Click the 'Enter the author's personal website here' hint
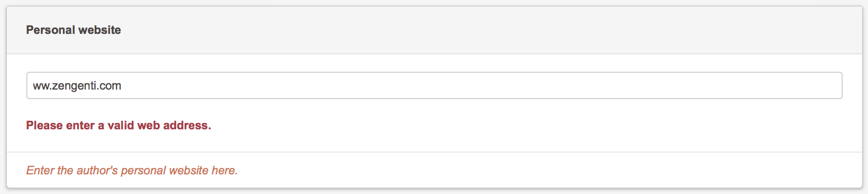The image size is (868, 194). point(132,170)
